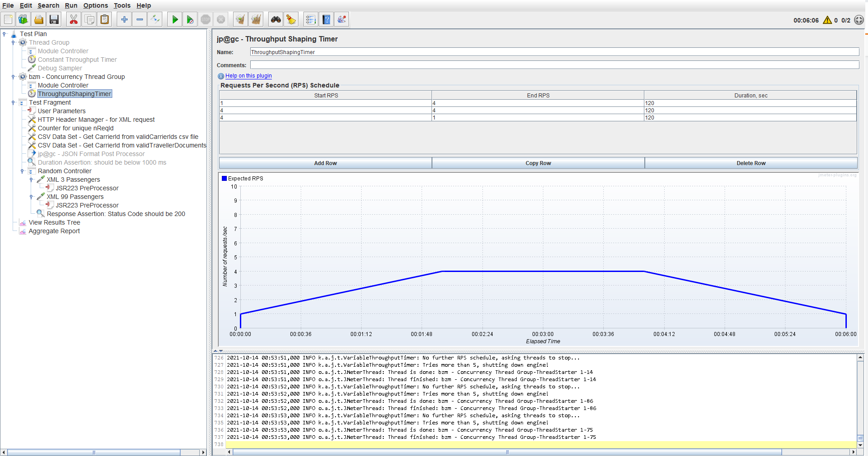Click Duration cell of first schedule row
The height and width of the screenshot is (456, 868).
(x=750, y=103)
